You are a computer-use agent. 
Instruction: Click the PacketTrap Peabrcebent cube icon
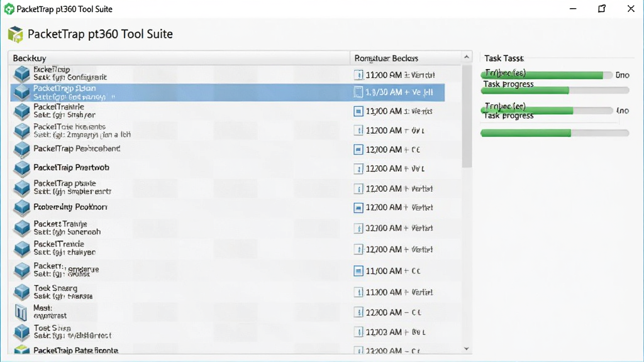(x=22, y=150)
